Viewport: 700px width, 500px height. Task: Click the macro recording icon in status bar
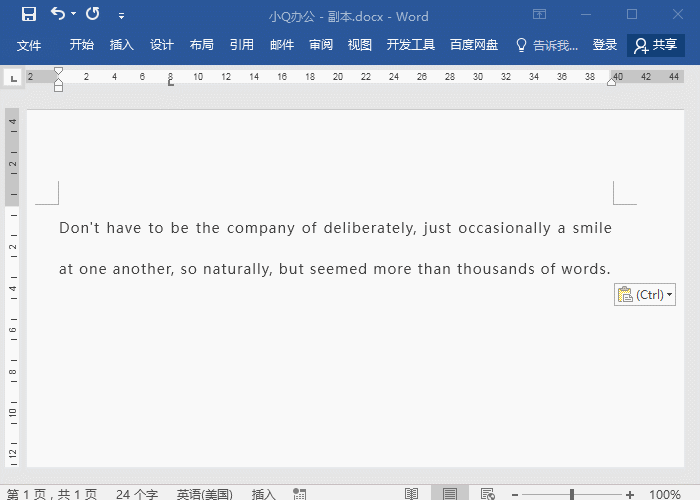click(300, 494)
